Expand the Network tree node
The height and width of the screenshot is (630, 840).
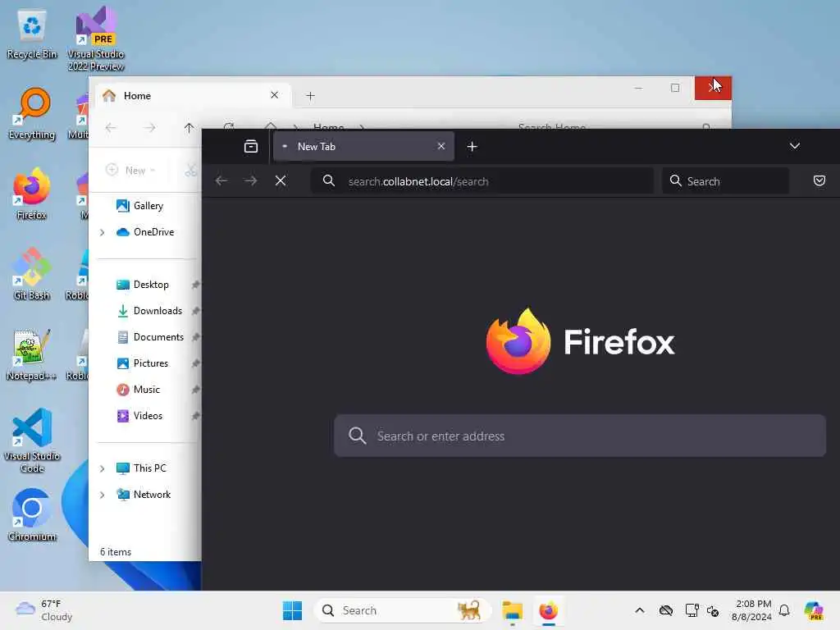point(103,495)
